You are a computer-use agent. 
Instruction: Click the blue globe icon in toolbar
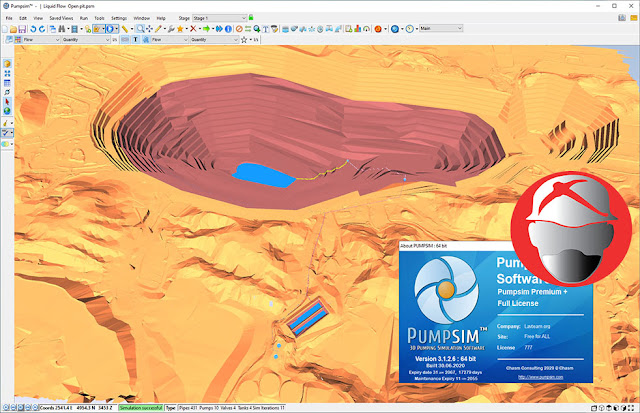tap(395, 29)
